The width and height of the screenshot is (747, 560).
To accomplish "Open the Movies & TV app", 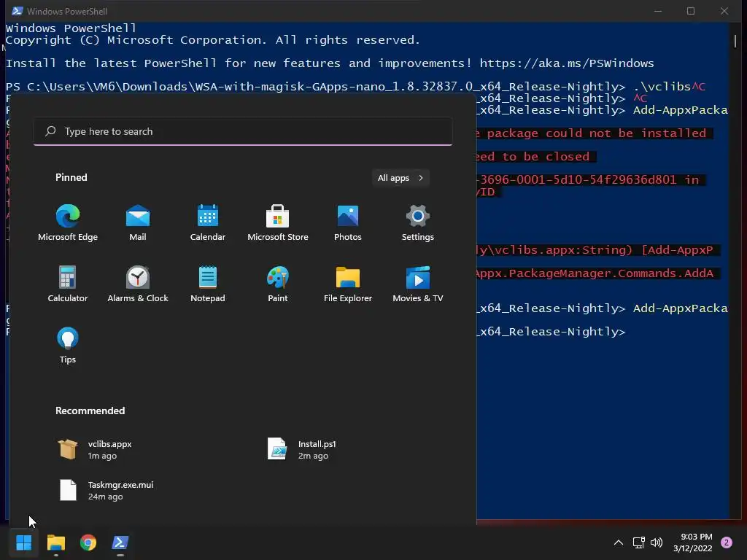I will pos(418,284).
